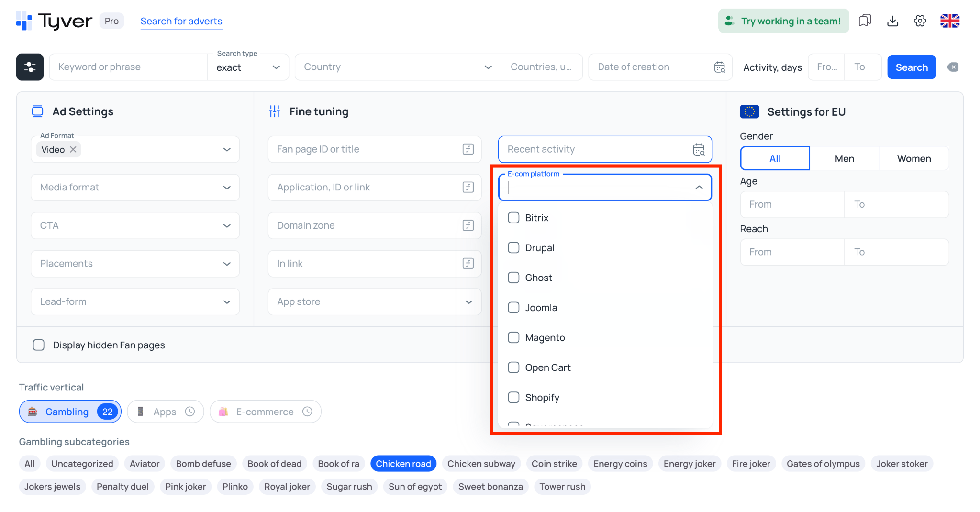
Task: Open the CTA dropdown
Action: tap(135, 225)
